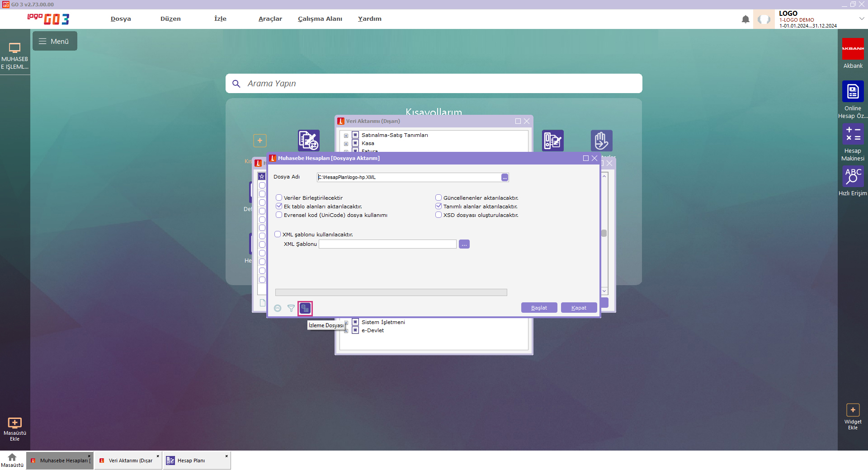Screen dimensions: 868x470
Task: Click the İzleme Dosyası log icon
Action: [x=305, y=308]
